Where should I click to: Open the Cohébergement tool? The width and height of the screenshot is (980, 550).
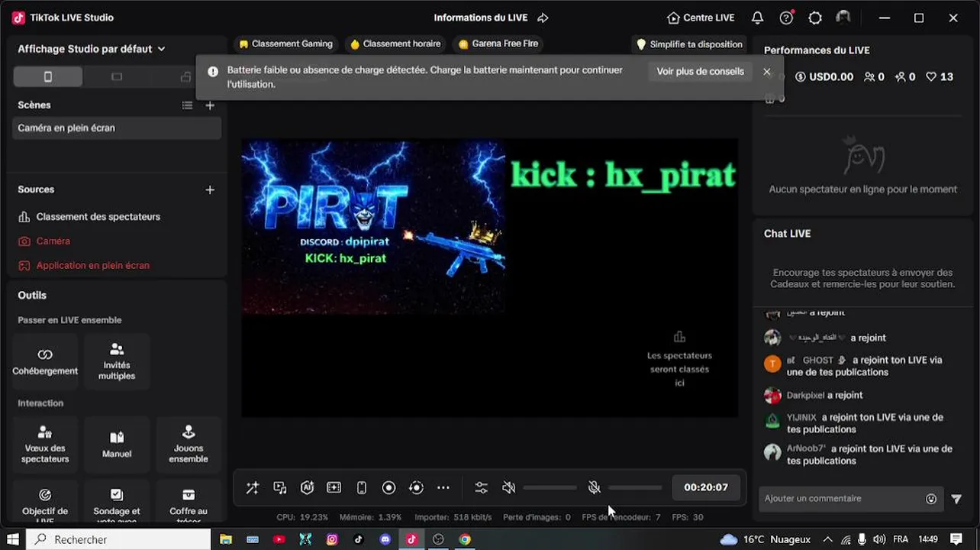[45, 362]
